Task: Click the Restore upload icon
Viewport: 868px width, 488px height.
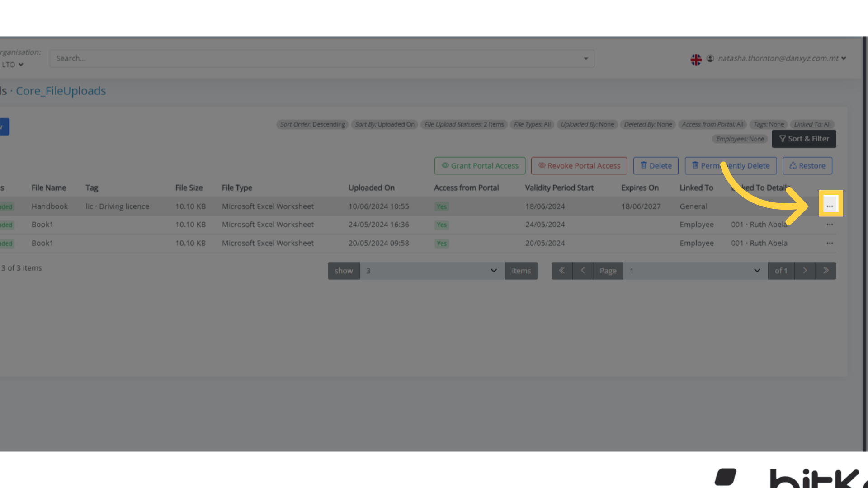Action: point(794,165)
